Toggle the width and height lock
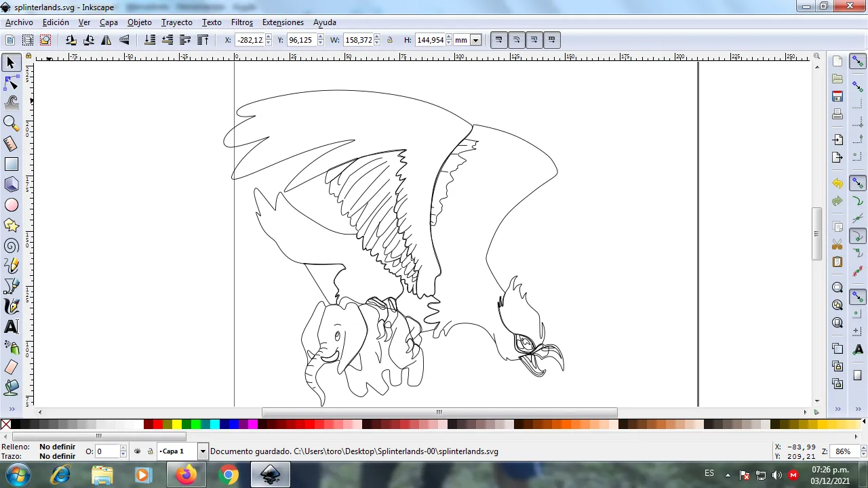 390,40
